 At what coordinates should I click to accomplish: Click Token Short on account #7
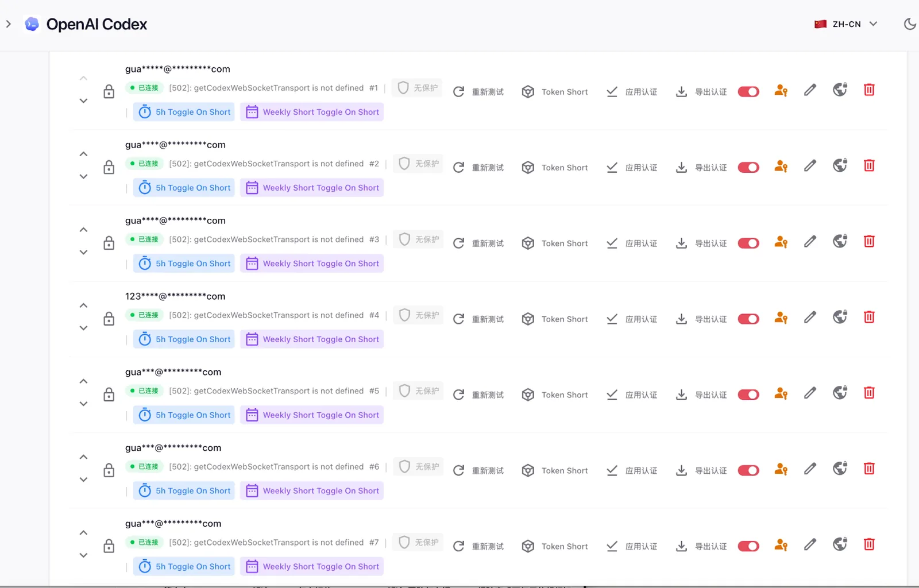tap(555, 547)
